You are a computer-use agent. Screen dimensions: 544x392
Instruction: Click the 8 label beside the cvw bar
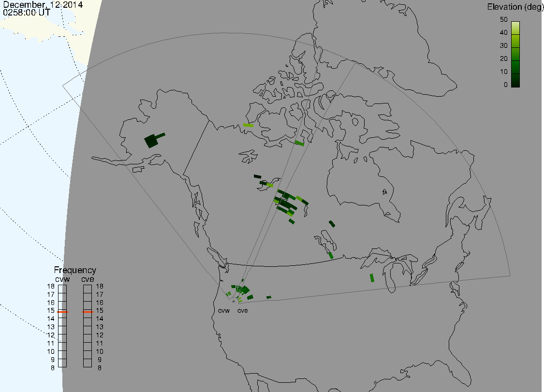53,368
